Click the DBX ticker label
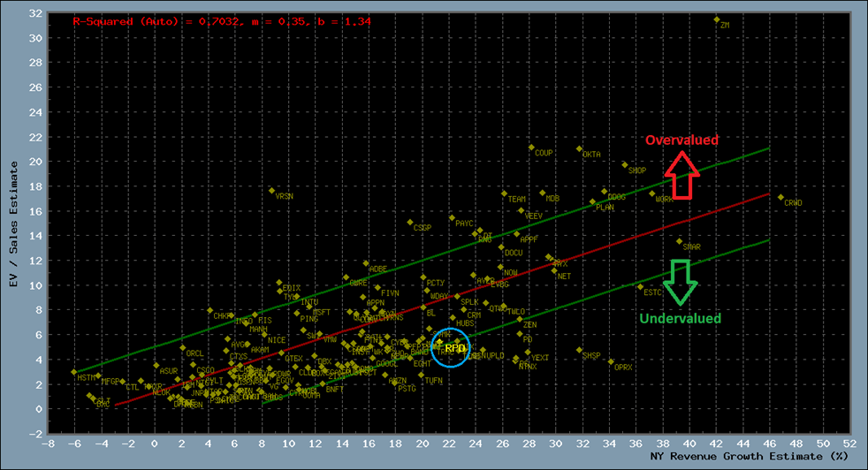 coord(324,362)
